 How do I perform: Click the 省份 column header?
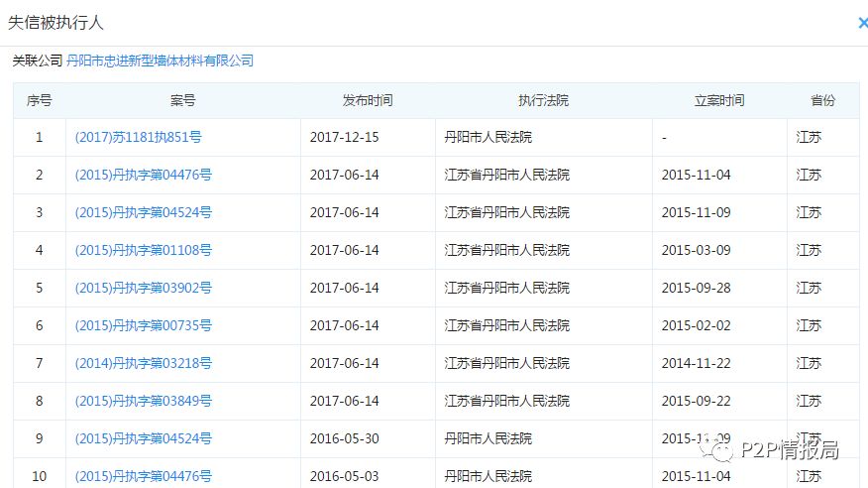click(822, 100)
